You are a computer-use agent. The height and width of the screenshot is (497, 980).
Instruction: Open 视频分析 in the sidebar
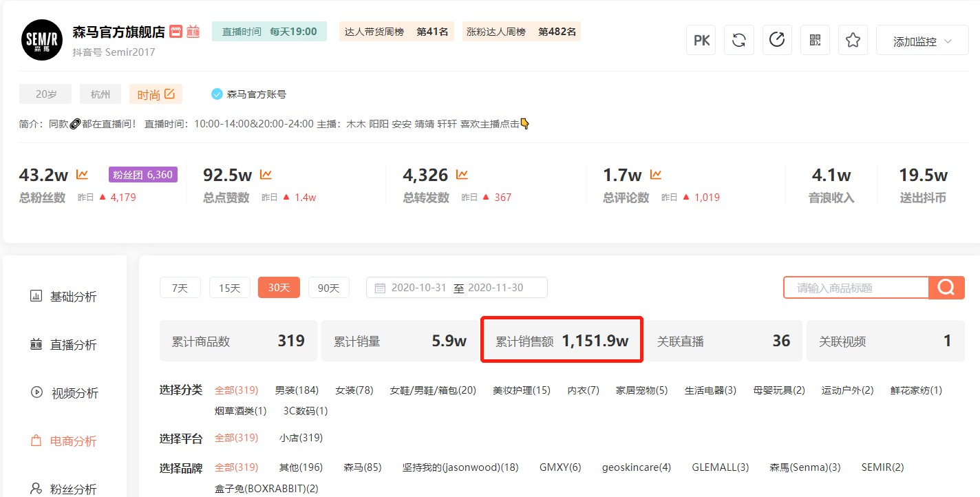pyautogui.click(x=64, y=393)
